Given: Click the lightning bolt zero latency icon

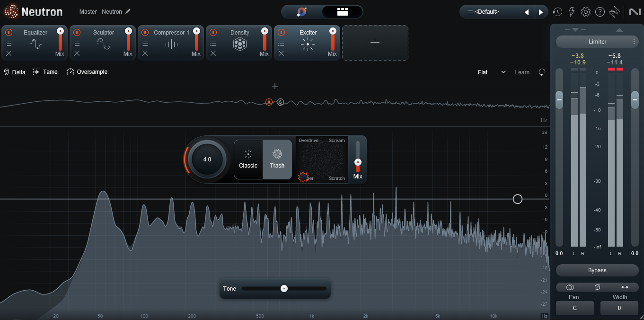Looking at the screenshot, I should (572, 12).
